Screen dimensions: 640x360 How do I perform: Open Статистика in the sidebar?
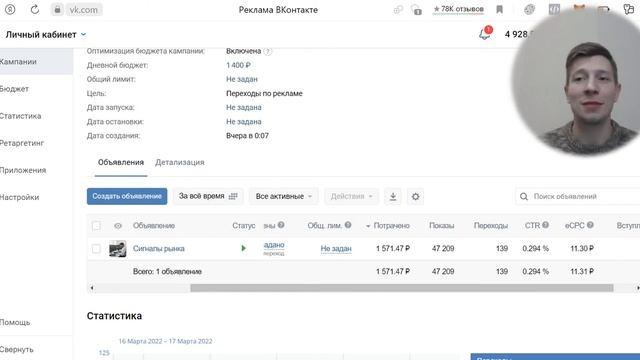pyautogui.click(x=20, y=116)
